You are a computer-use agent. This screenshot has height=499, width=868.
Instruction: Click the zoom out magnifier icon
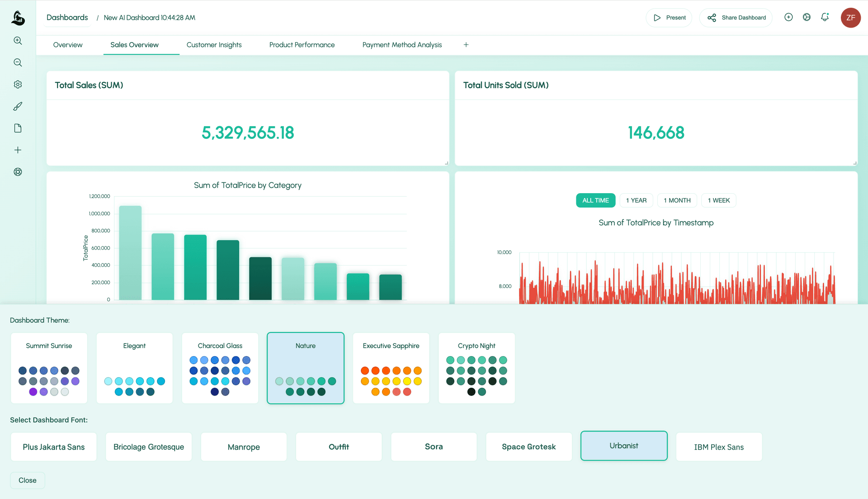[x=18, y=62]
